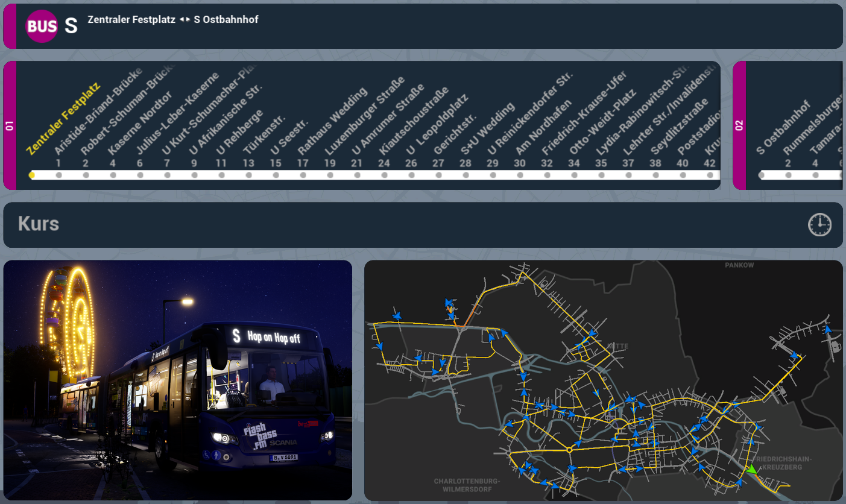Screen dimensions: 846x504
Task: Select the Seydlitzstraße stop dot
Action: (655, 175)
